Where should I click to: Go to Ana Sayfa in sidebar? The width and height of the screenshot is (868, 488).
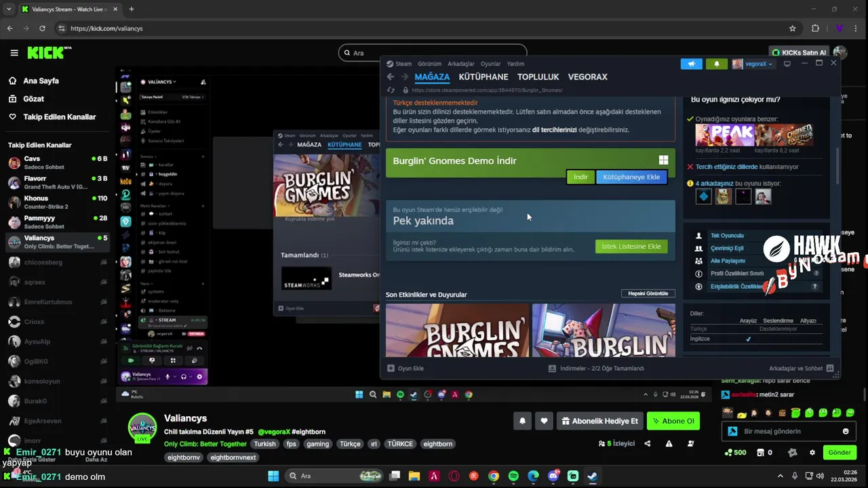41,81
